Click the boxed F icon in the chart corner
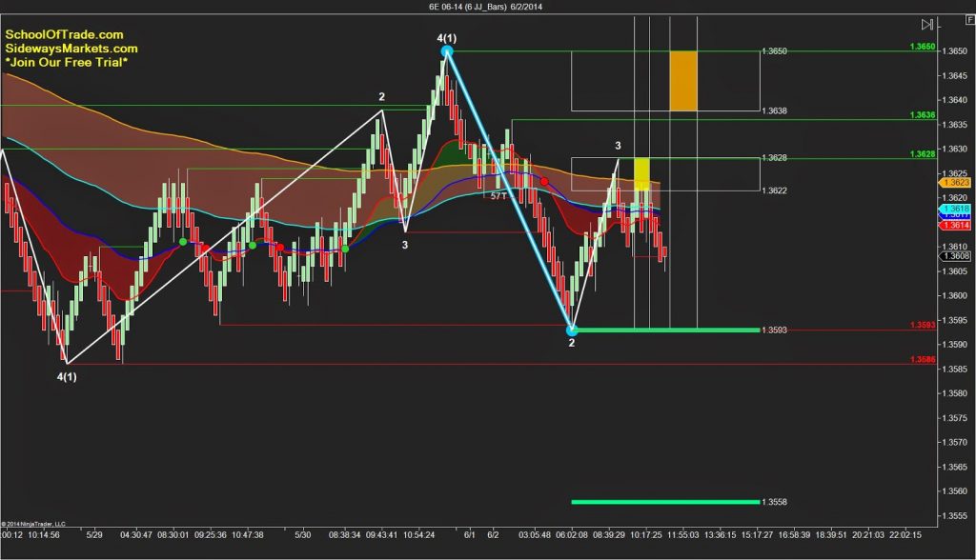Viewport: 976px width, 560px height. (x=969, y=20)
